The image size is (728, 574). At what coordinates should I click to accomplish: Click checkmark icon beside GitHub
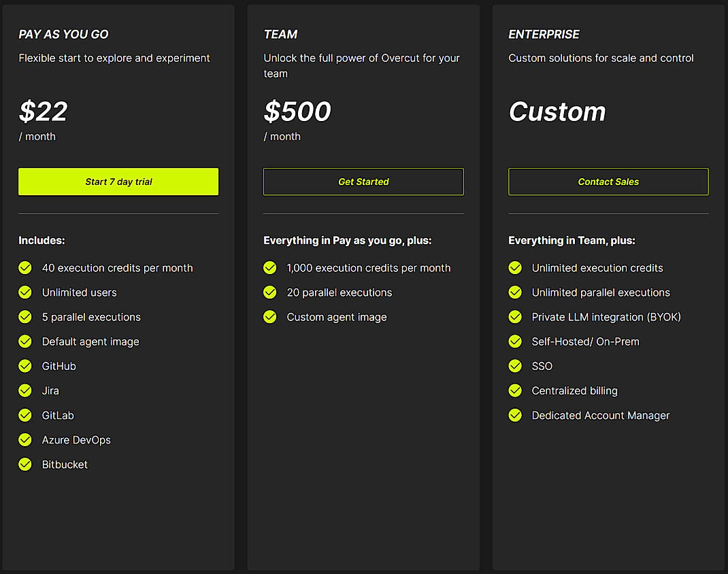click(x=25, y=366)
